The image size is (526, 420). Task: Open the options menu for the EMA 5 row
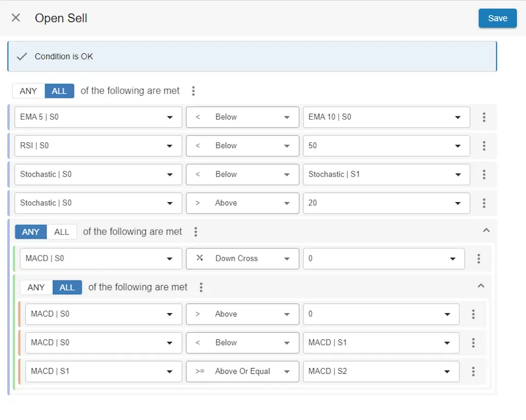(484, 117)
